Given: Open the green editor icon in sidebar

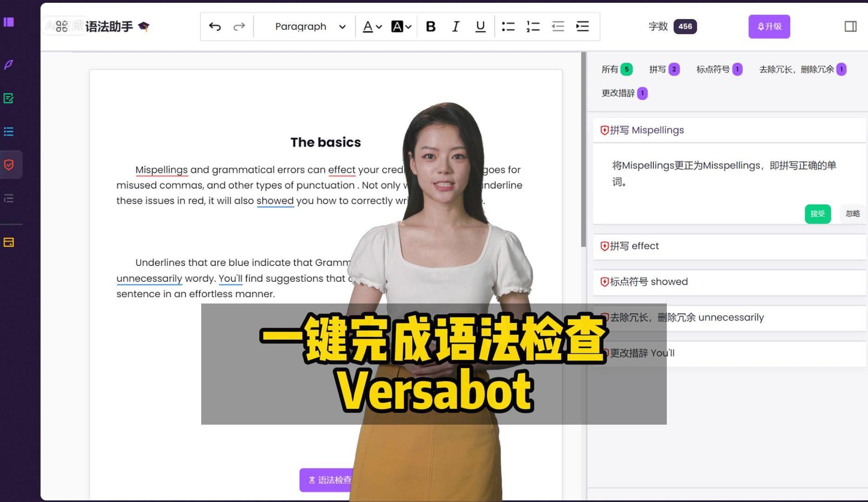Looking at the screenshot, I should (9, 98).
